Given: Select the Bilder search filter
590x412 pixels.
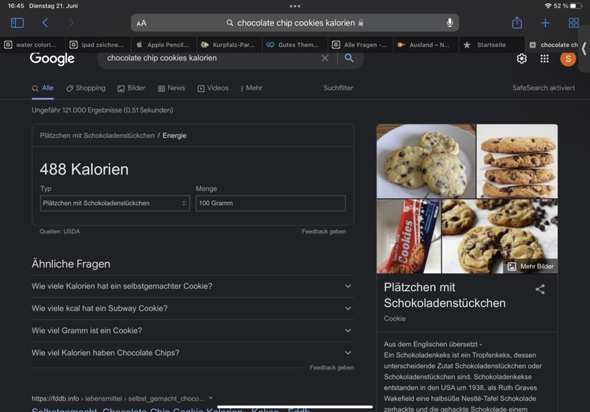Looking at the screenshot, I should pyautogui.click(x=131, y=88).
